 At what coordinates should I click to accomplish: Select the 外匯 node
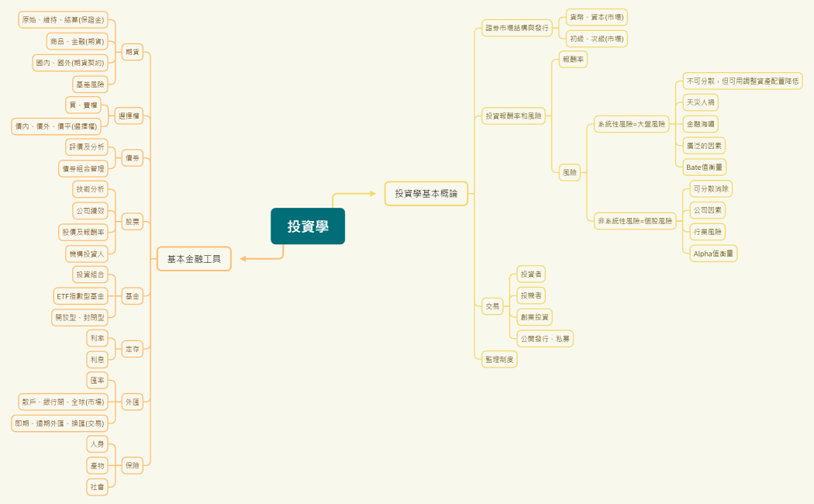[x=131, y=402]
